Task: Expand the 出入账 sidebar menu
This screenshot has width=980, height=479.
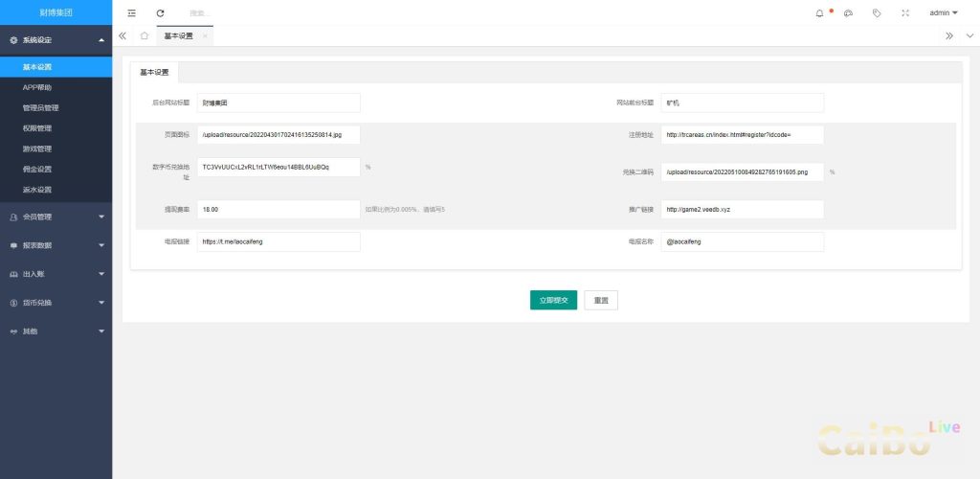Action: (x=56, y=274)
